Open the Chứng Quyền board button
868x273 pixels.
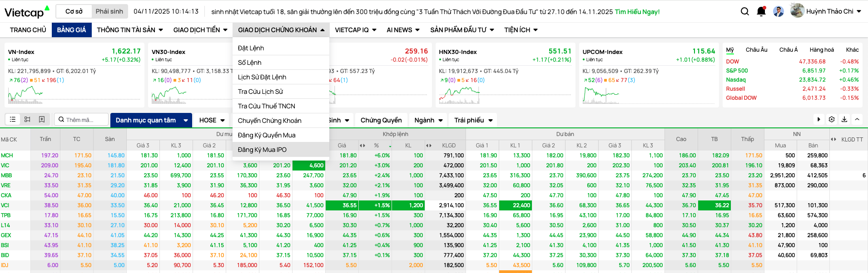coord(381,120)
